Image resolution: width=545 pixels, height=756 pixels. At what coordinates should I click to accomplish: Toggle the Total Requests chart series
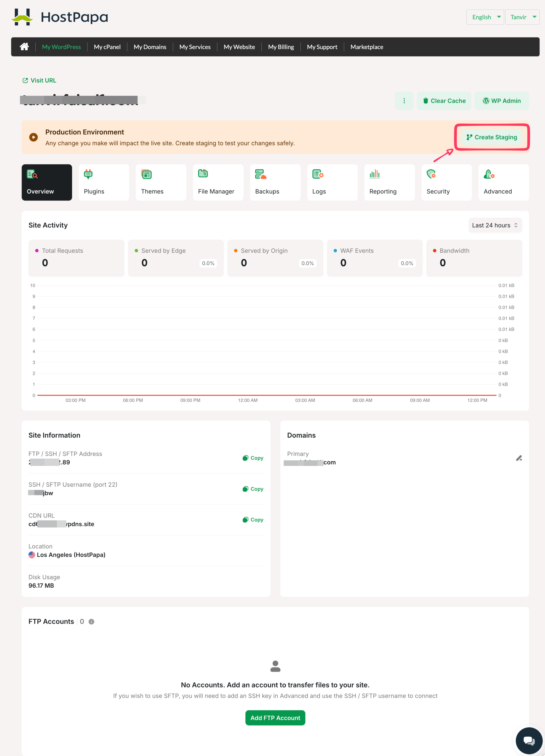[x=76, y=258]
